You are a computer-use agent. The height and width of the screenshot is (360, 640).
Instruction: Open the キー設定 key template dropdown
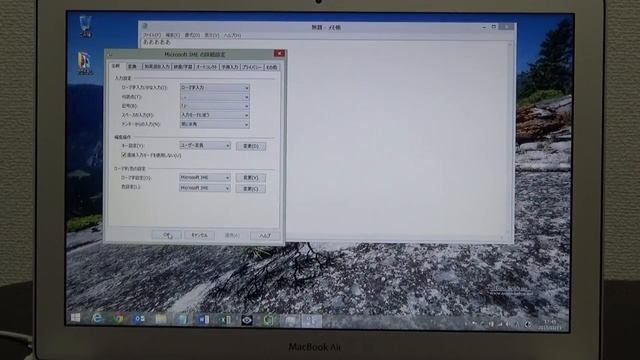(205, 145)
